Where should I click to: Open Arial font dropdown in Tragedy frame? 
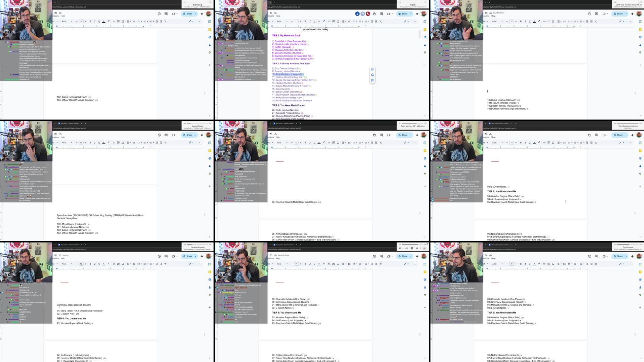pyautogui.click(x=282, y=22)
